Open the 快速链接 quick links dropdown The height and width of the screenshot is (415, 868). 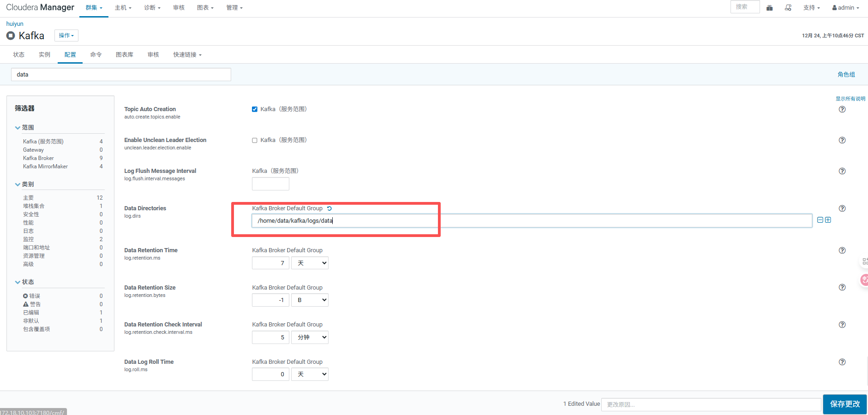187,55
